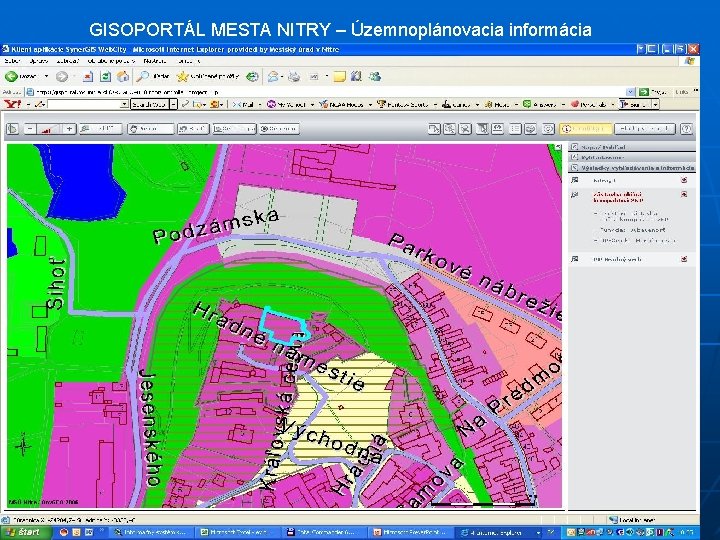Click the map zoom-in plus button
Screen dimensions: 720x540
coord(69,129)
